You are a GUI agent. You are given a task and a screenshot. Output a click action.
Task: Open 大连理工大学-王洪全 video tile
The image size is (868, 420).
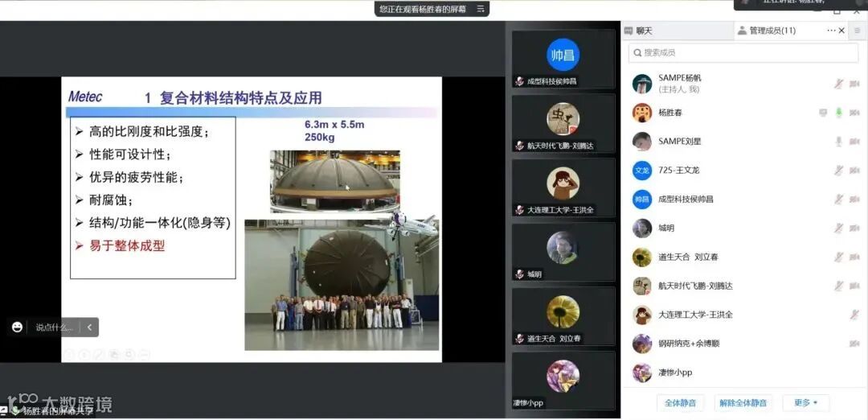click(563, 187)
